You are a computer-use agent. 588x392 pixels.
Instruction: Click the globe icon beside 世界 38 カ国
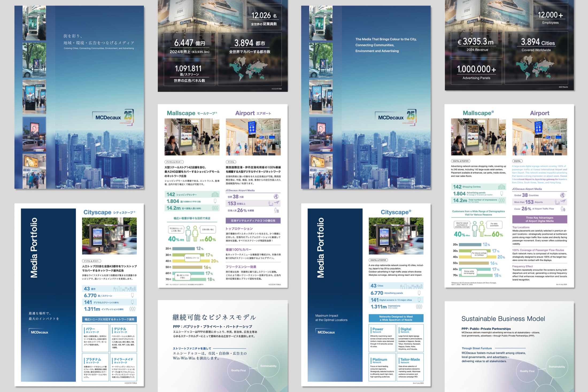276,197
